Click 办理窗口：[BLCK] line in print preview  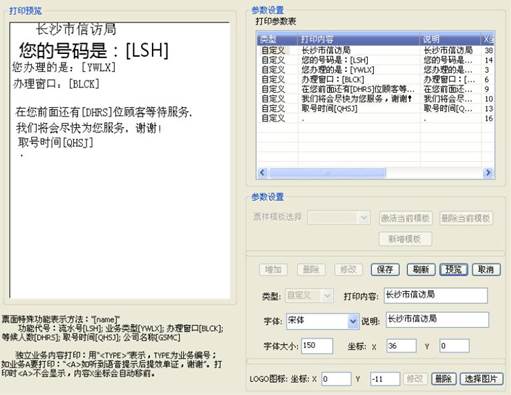tap(56, 84)
